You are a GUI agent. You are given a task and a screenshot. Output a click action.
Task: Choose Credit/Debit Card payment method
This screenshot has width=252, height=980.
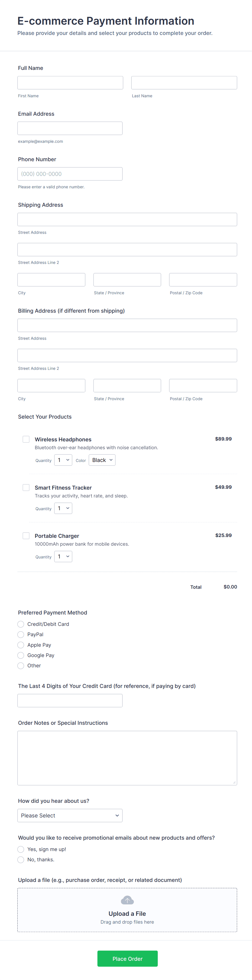pyautogui.click(x=21, y=624)
